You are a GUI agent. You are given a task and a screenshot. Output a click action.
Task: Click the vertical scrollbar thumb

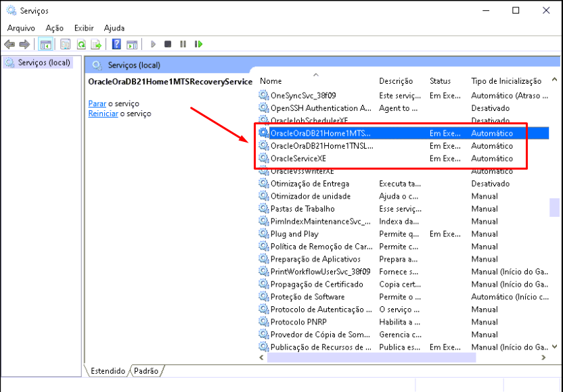tap(554, 207)
